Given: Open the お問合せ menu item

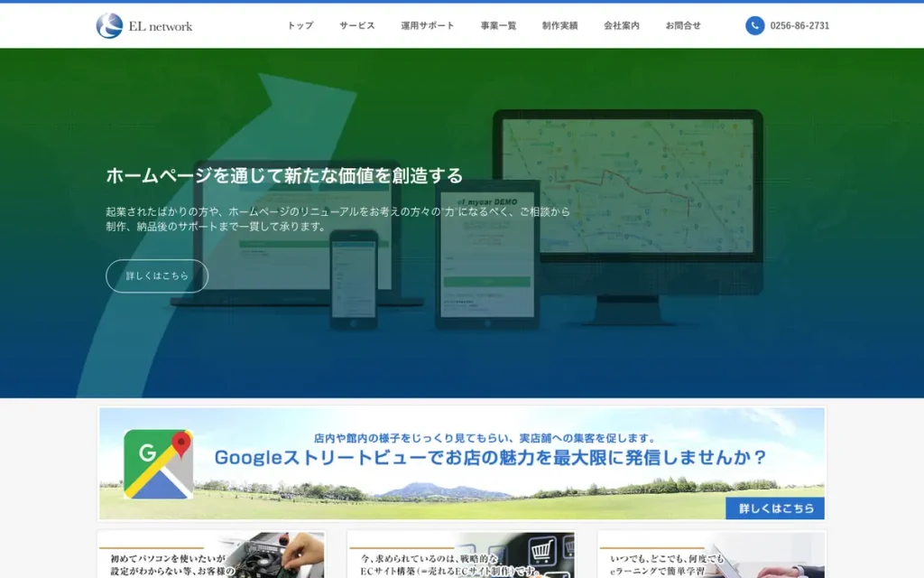Looking at the screenshot, I should pyautogui.click(x=683, y=25).
